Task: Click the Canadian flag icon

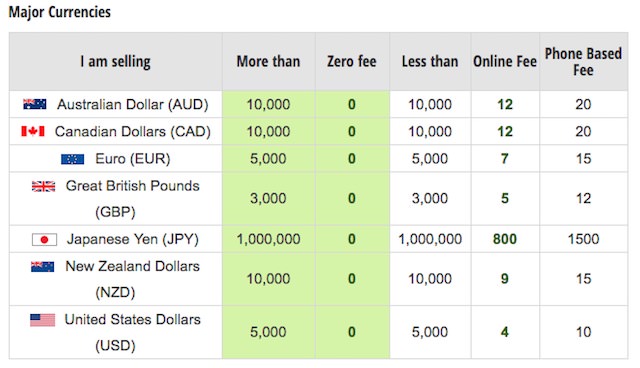Action: [x=33, y=131]
